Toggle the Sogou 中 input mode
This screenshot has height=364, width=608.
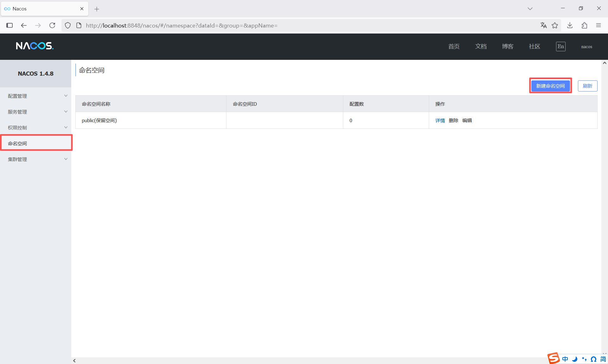coord(565,359)
